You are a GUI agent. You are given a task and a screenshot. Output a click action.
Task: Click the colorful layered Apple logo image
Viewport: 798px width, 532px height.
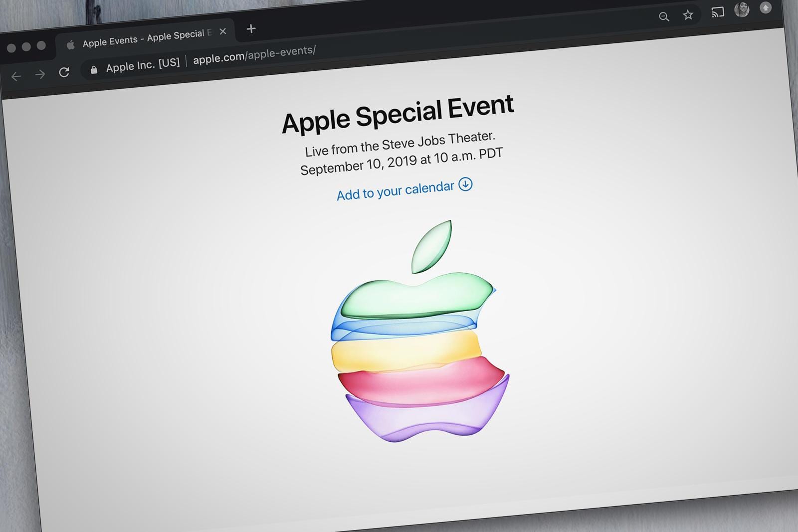coord(420,332)
